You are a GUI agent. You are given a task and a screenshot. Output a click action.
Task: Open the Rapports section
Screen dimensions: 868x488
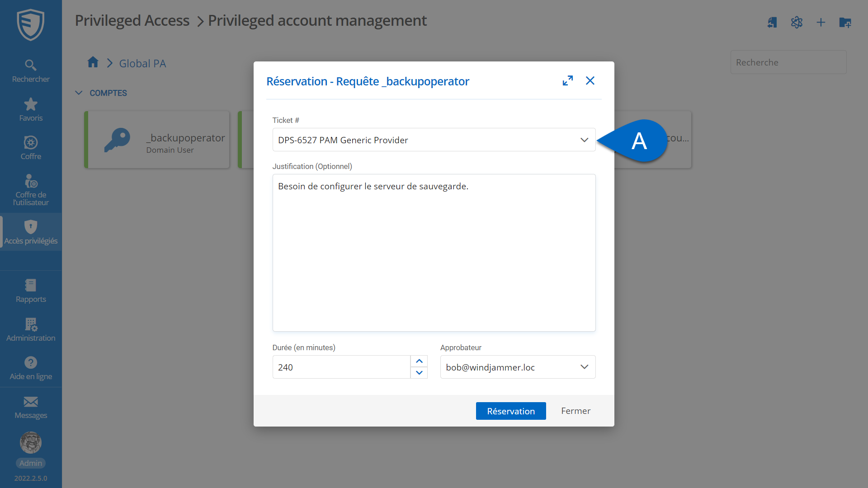click(x=30, y=291)
